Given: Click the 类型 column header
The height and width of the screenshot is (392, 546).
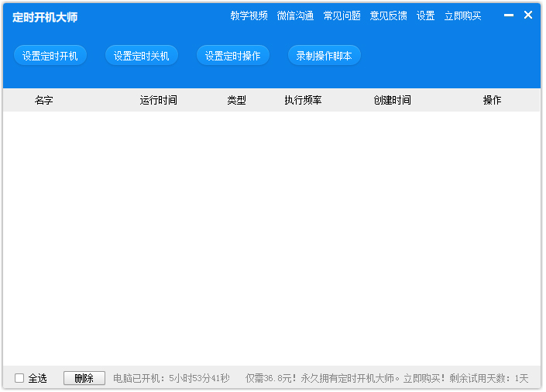Looking at the screenshot, I should [237, 101].
